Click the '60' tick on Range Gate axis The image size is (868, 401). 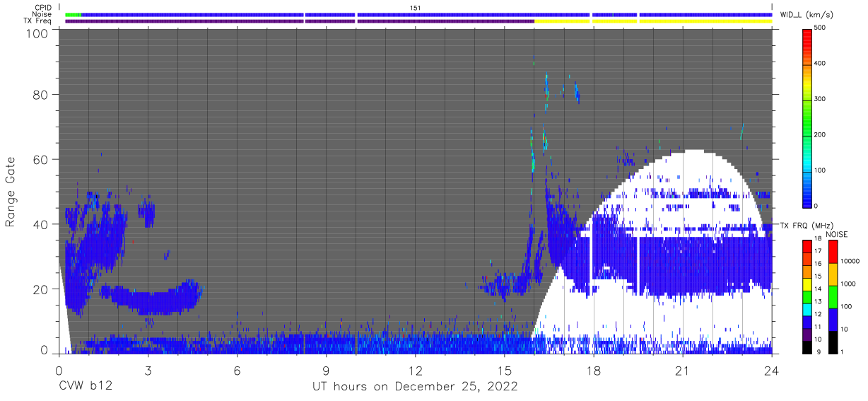[x=41, y=159]
